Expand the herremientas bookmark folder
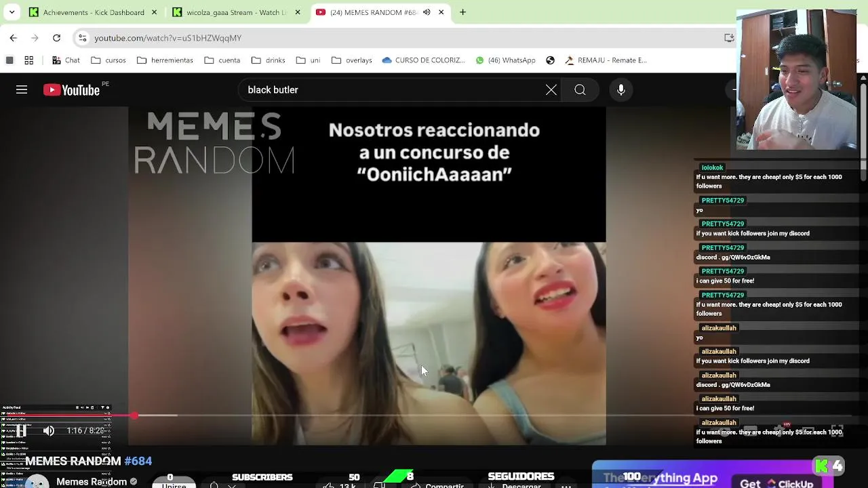 (x=165, y=60)
